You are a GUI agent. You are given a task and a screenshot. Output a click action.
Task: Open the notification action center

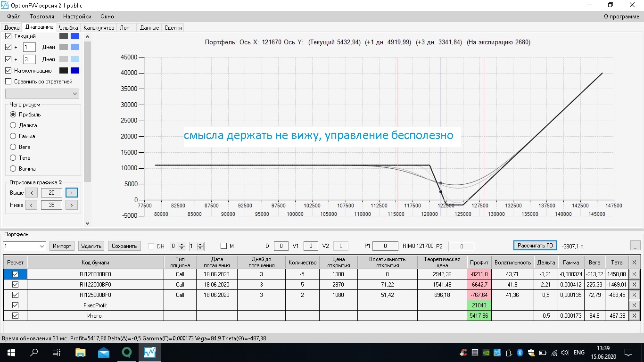(x=628, y=352)
